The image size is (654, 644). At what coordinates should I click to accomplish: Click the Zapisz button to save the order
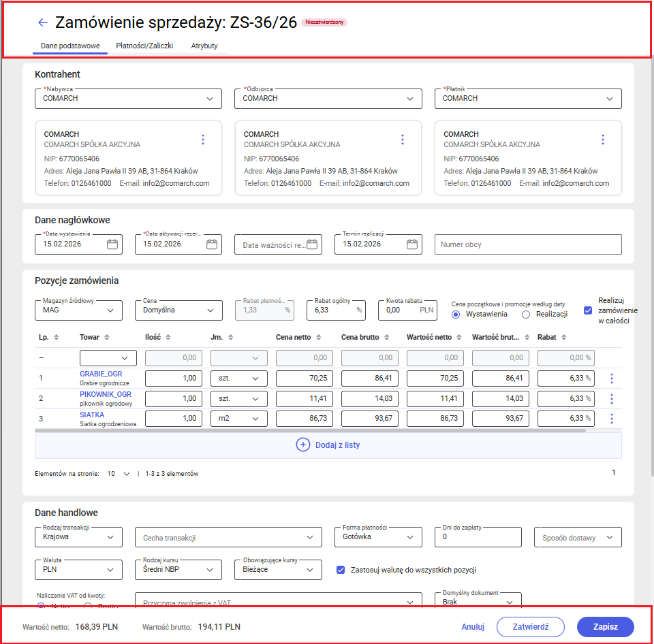[605, 626]
